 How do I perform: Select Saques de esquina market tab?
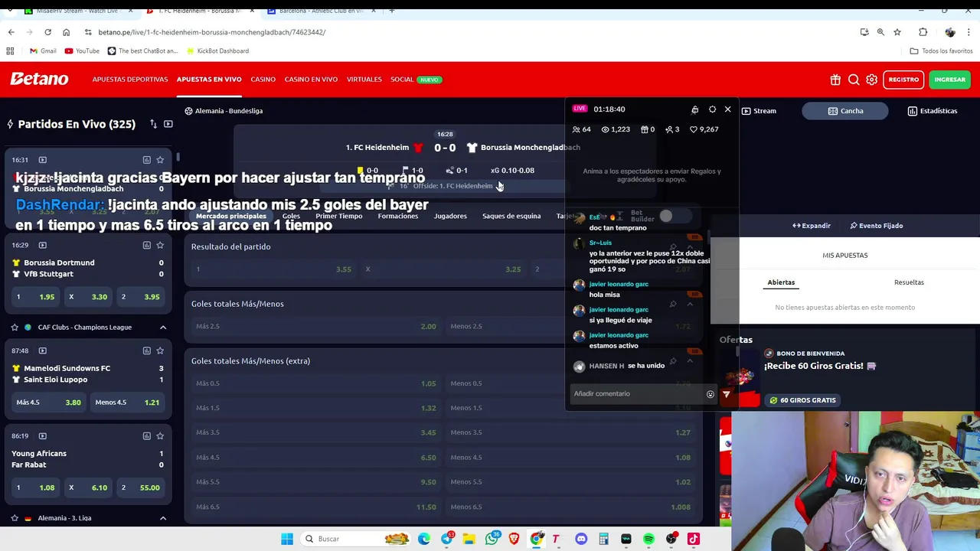click(x=511, y=217)
